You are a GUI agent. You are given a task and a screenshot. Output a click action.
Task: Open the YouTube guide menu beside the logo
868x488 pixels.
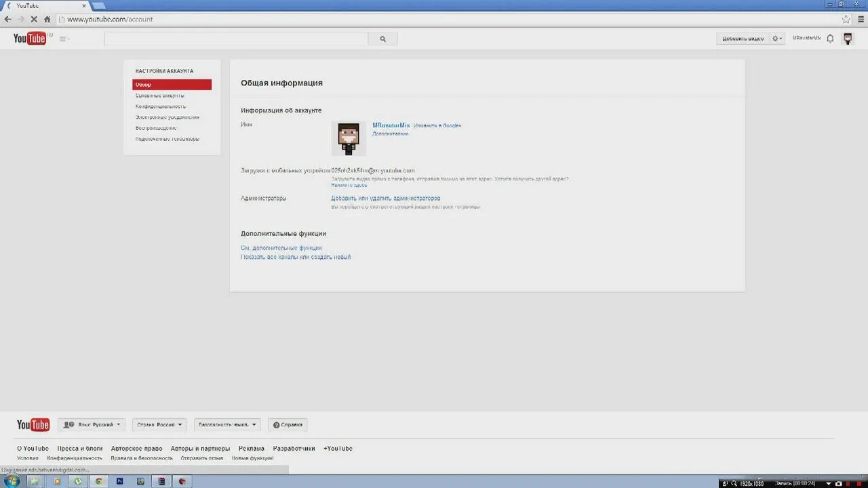point(64,39)
